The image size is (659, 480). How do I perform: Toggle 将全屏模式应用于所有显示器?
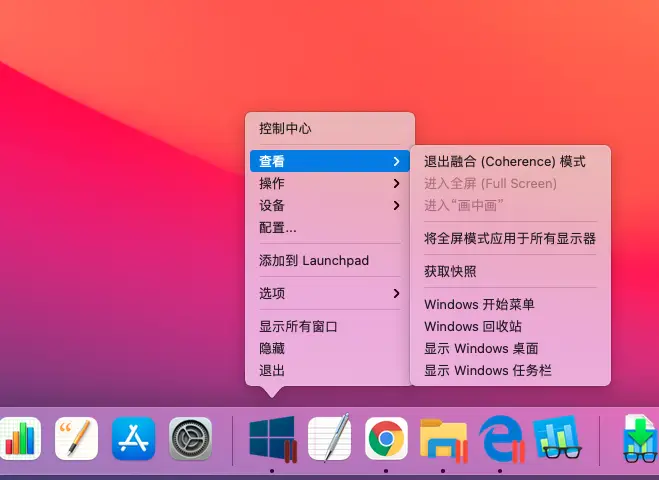510,238
